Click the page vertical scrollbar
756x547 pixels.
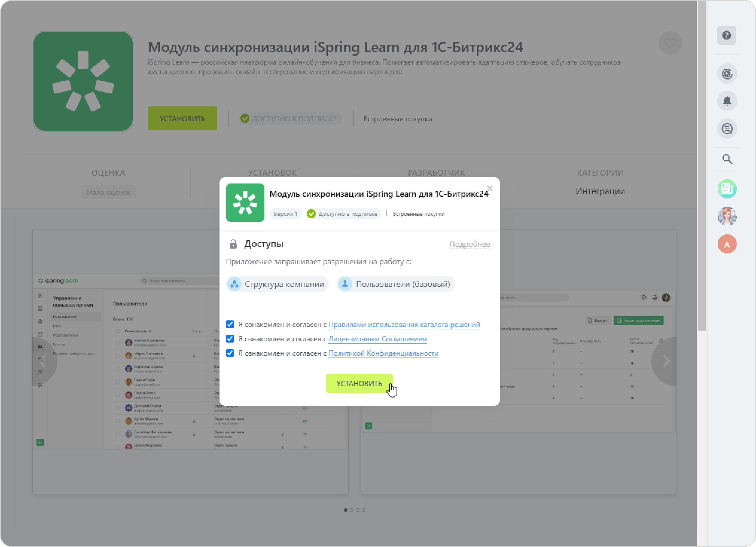click(702, 166)
